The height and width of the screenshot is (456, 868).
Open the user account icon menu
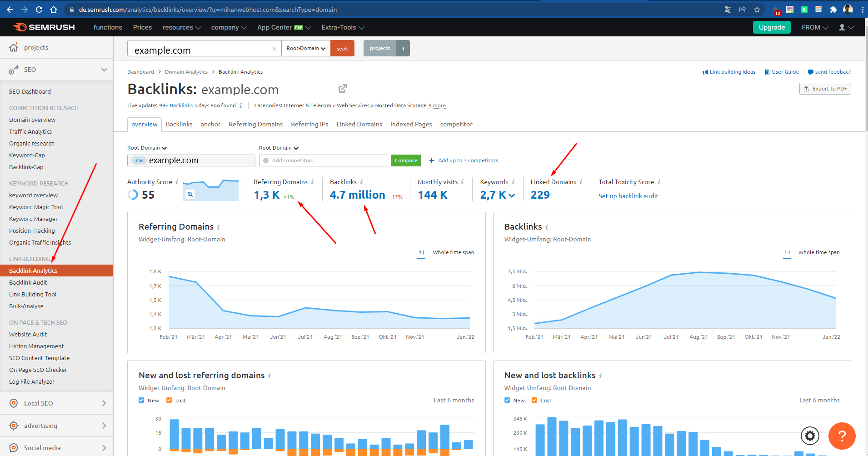pos(846,27)
